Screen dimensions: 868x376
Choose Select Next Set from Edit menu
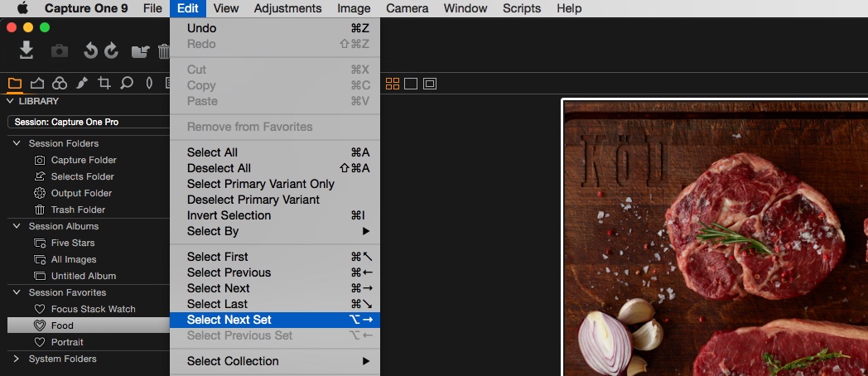pyautogui.click(x=275, y=320)
